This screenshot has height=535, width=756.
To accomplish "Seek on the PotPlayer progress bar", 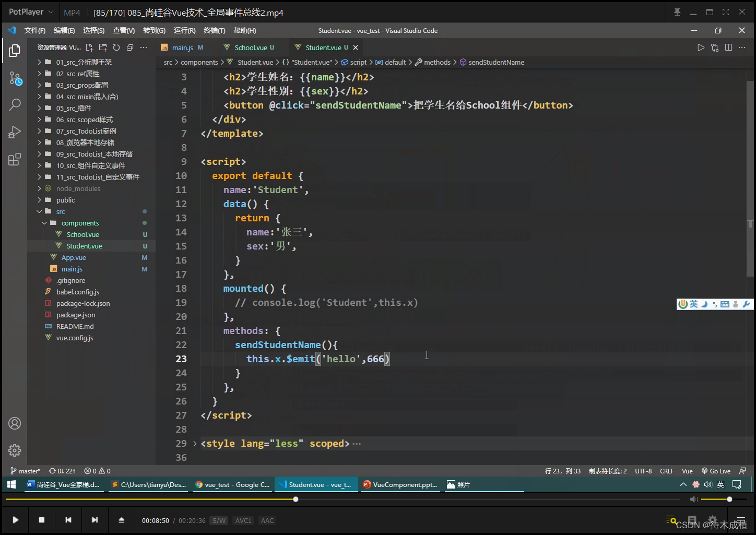I will (x=342, y=500).
